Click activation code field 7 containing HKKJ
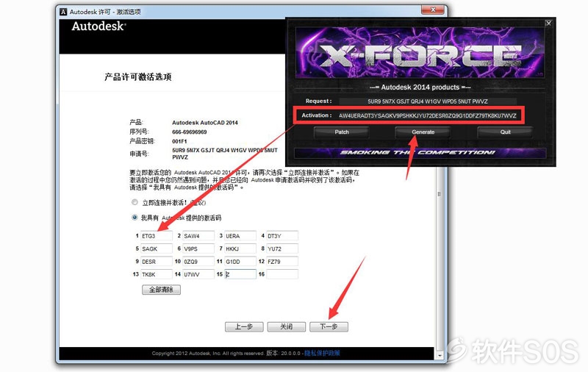 [x=240, y=248]
